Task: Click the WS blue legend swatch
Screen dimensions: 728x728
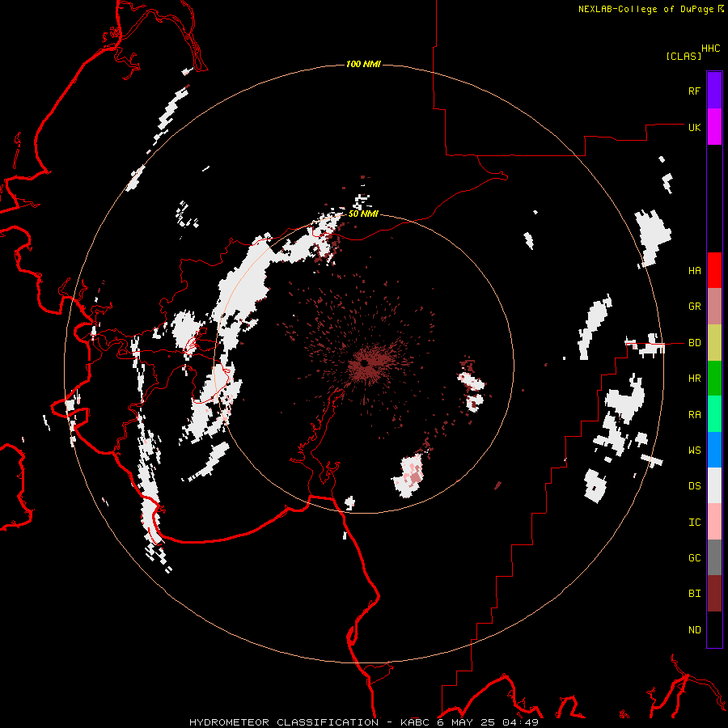Action: (x=714, y=450)
